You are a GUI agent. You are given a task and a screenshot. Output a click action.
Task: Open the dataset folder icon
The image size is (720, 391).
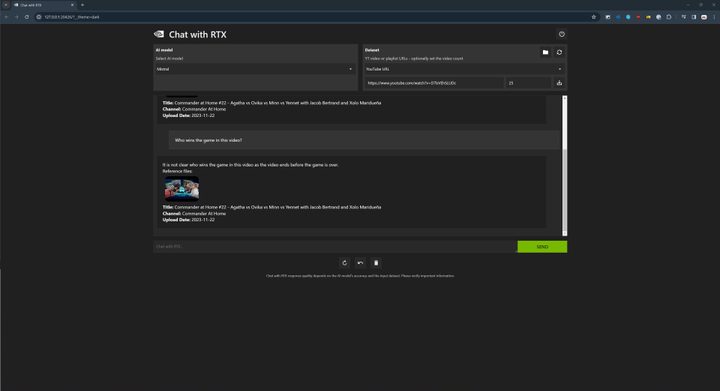tap(545, 52)
